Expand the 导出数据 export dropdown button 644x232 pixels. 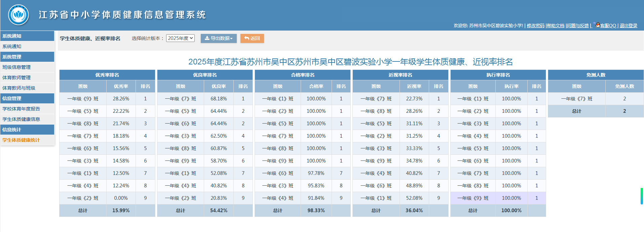point(219,38)
